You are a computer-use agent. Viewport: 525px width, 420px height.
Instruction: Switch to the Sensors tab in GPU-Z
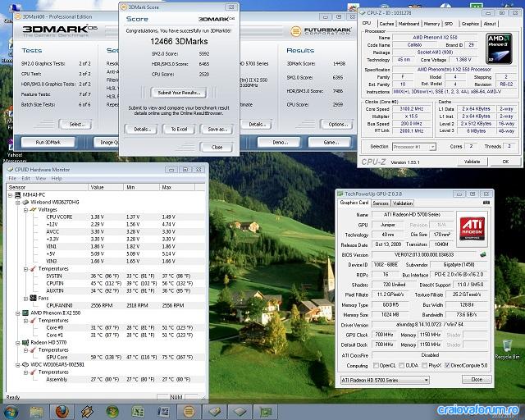[x=381, y=203]
